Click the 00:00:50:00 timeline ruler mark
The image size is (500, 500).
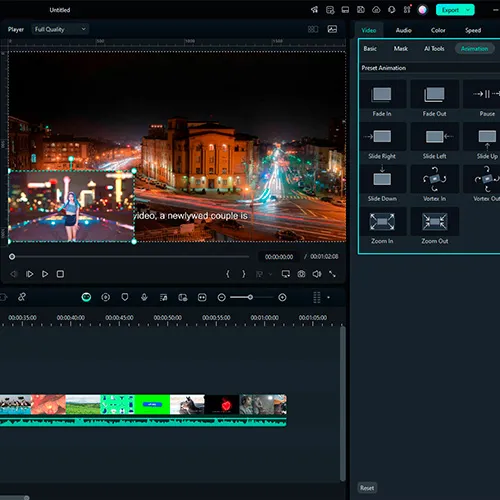167,318
